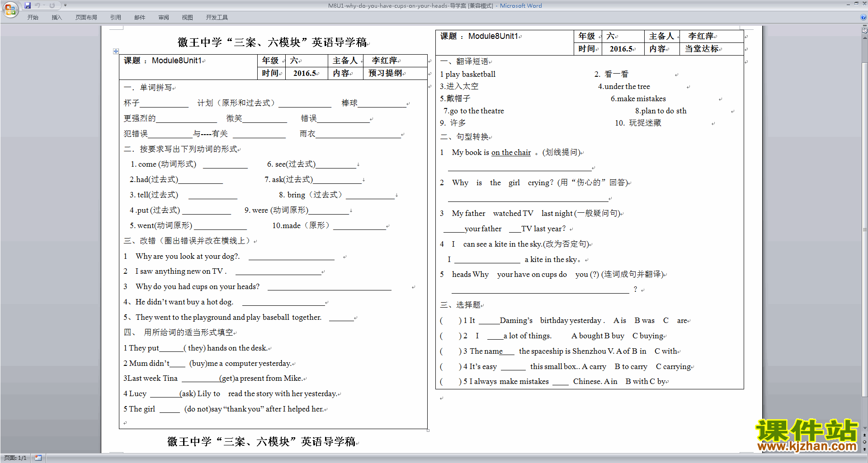Screen dimensions: 868x463
Task: Click the table move handle icon
Action: pos(116,51)
